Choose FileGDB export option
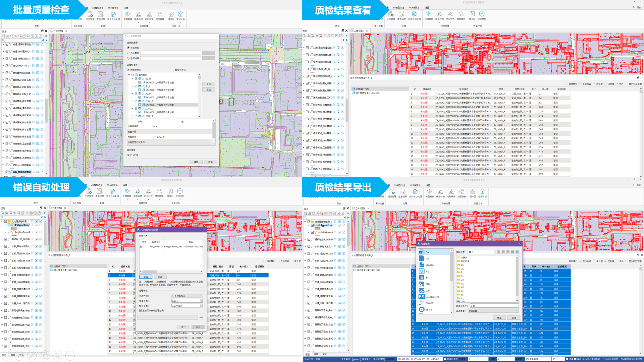 click(429, 303)
